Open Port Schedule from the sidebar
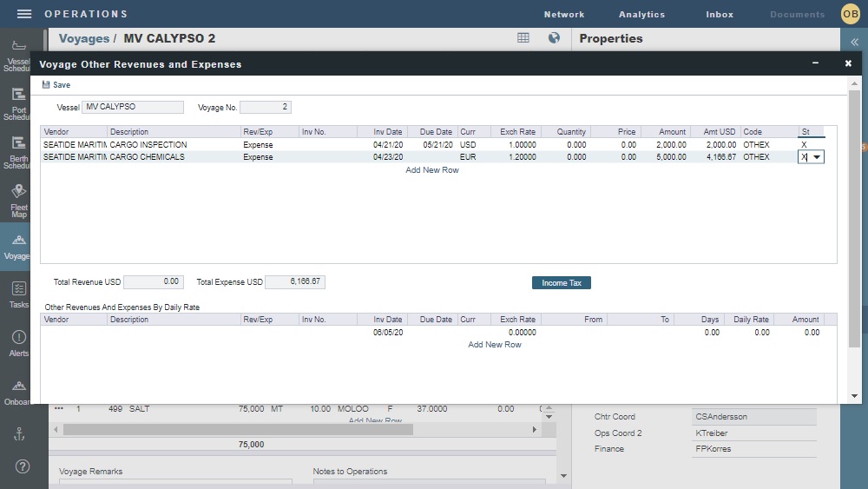868x489 pixels. [x=18, y=101]
